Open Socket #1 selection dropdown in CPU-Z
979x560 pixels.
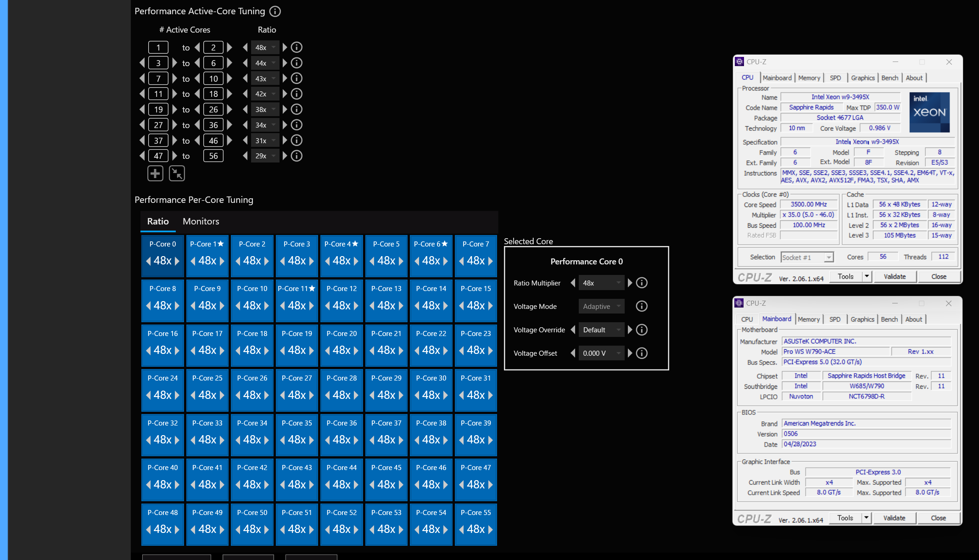tap(807, 257)
